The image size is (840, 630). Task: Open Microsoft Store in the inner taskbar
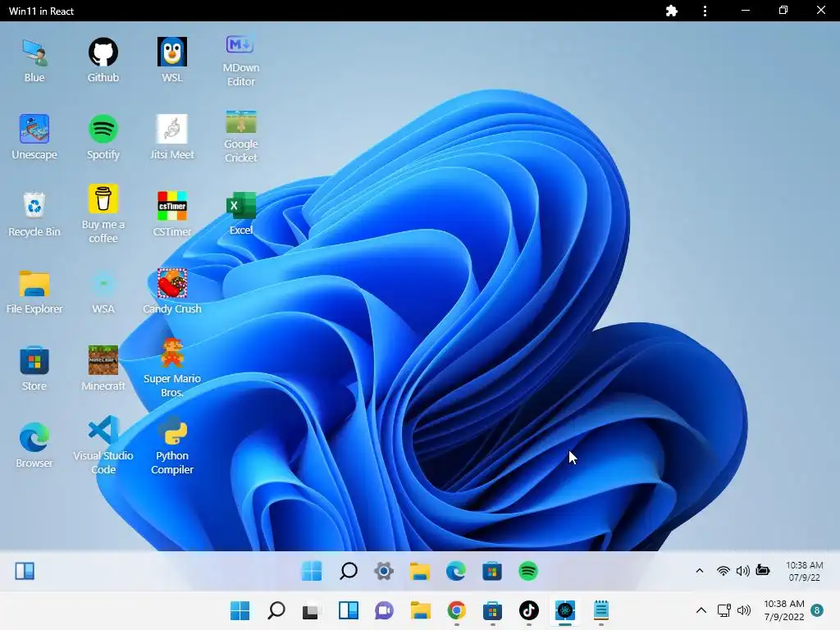(x=492, y=571)
